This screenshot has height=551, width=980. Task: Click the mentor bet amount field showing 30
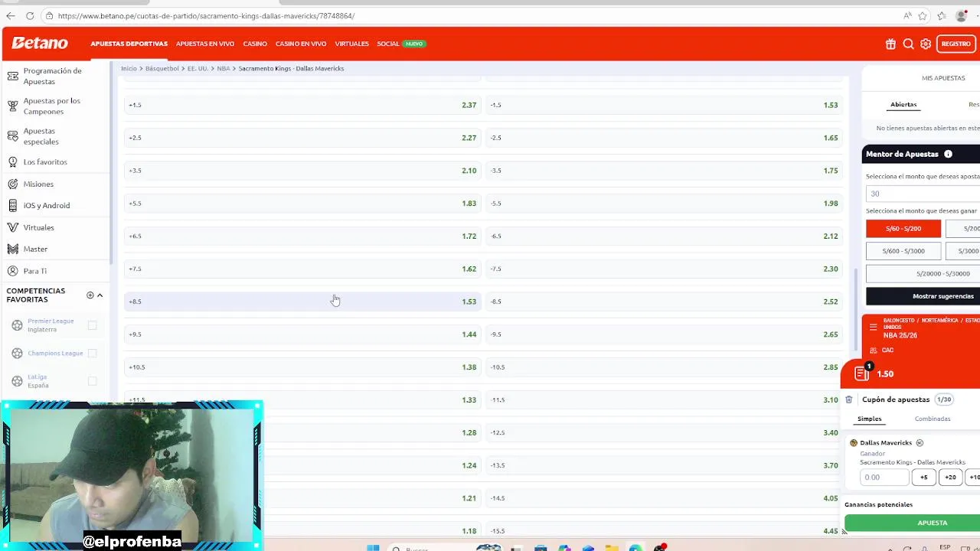tap(923, 194)
